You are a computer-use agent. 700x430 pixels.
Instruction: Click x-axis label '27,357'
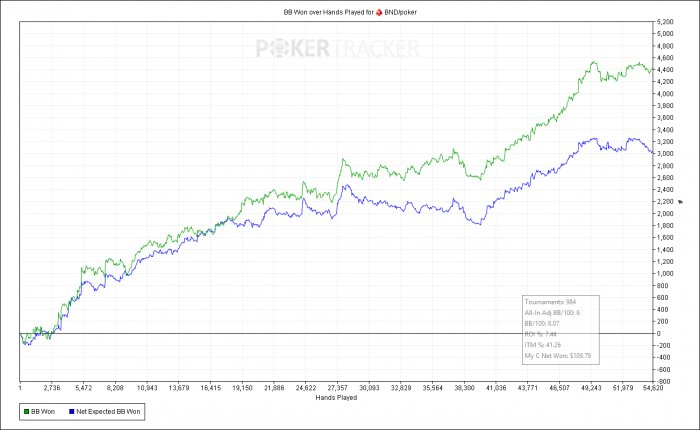(x=337, y=388)
